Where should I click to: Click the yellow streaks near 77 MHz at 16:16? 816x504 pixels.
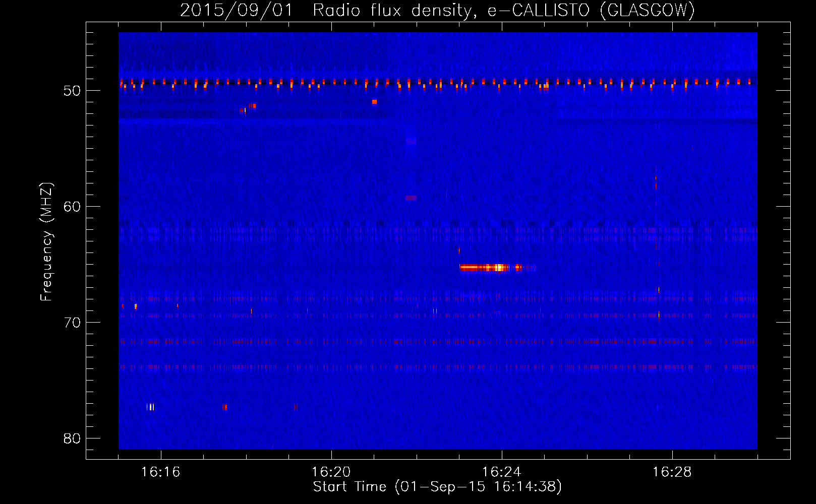tap(150, 407)
